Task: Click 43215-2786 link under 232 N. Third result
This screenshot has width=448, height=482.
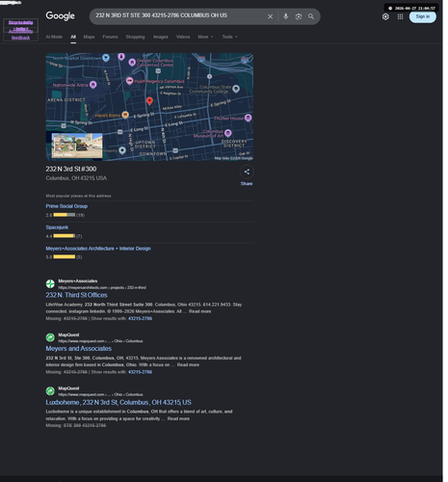Action: pyautogui.click(x=142, y=318)
